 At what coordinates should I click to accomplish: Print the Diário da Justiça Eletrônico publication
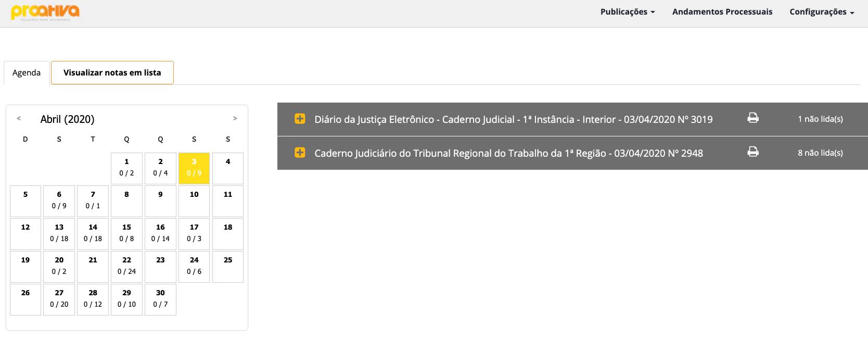[x=753, y=118]
